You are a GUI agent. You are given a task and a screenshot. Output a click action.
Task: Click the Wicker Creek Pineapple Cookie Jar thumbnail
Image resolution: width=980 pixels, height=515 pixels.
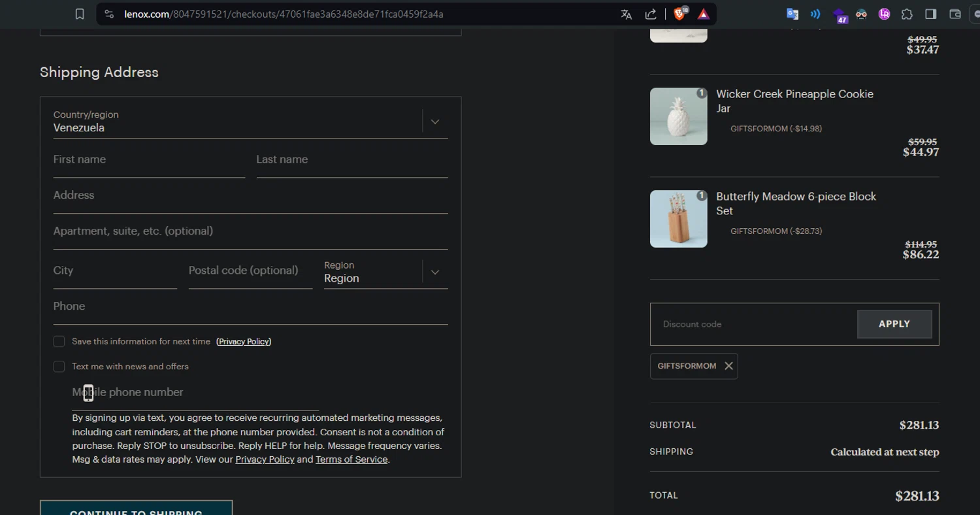[x=679, y=116]
